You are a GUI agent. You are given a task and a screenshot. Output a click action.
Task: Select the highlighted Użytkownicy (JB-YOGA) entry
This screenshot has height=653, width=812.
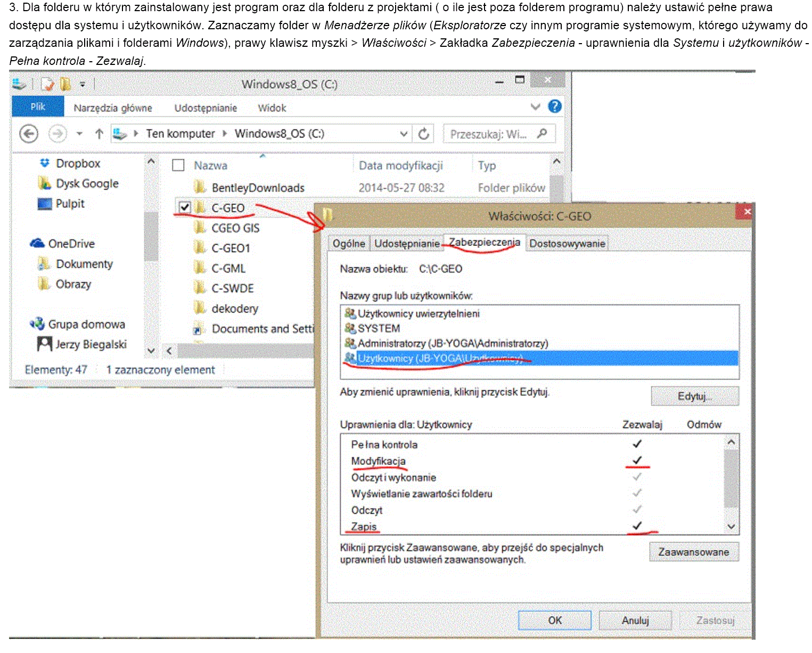click(539, 358)
